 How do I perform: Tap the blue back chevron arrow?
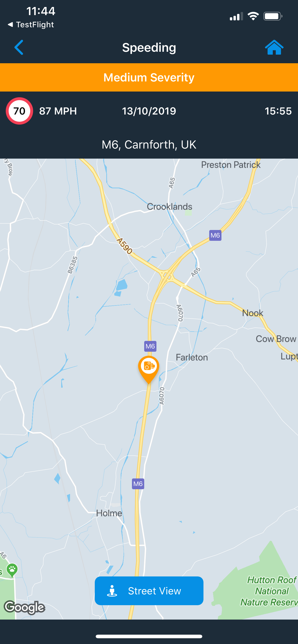19,47
